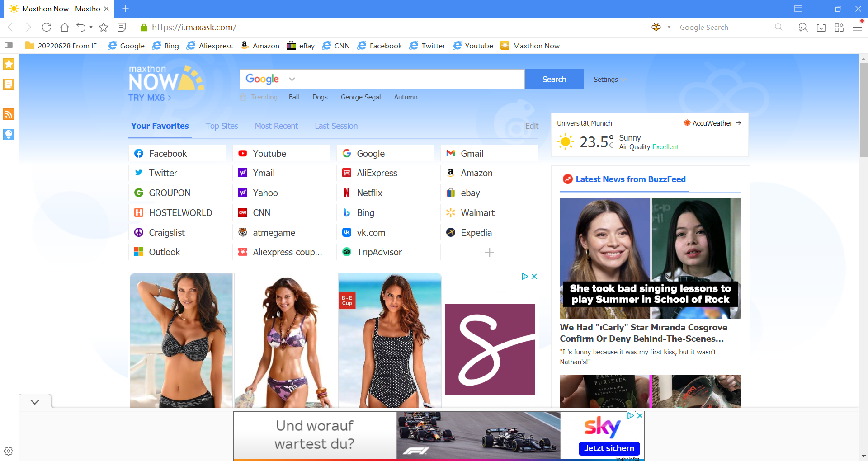Expand the Google search engine dropdown
Screen dimensions: 868x461
[x=292, y=80]
